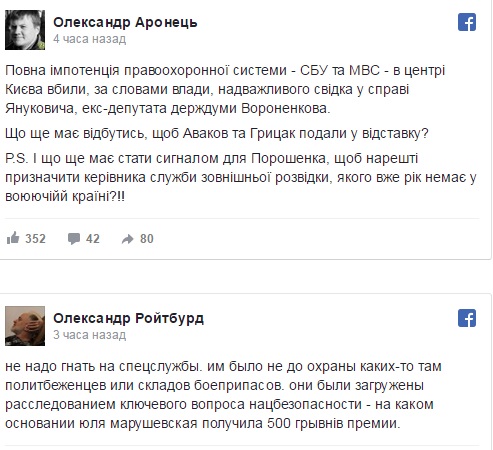Share the post via arrow icon

(127, 239)
